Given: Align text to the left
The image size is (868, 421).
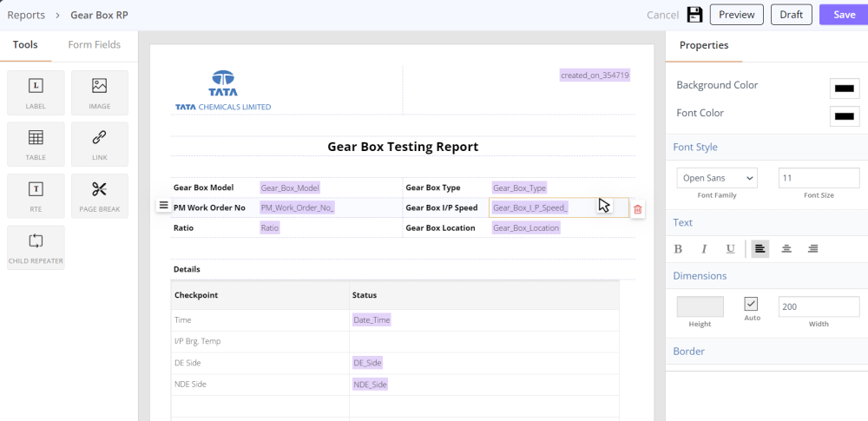Looking at the screenshot, I should (x=760, y=249).
